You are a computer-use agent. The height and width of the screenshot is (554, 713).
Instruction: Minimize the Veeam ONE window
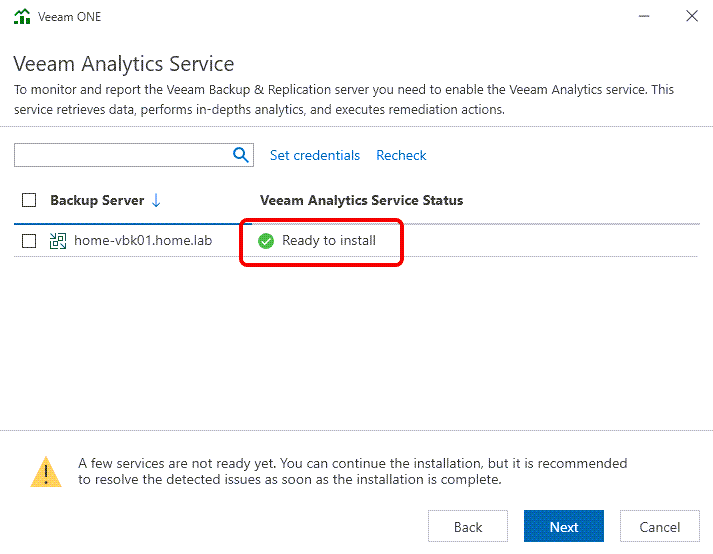[x=639, y=17]
